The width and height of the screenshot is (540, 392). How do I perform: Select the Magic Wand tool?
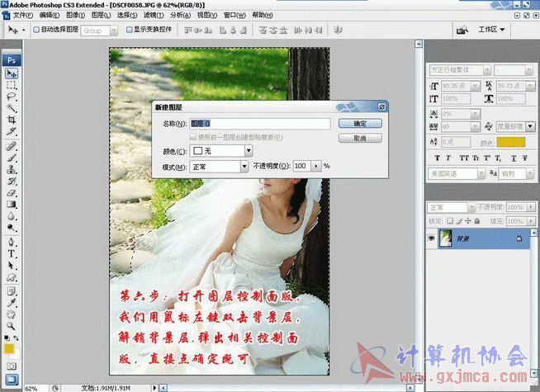coord(12,108)
